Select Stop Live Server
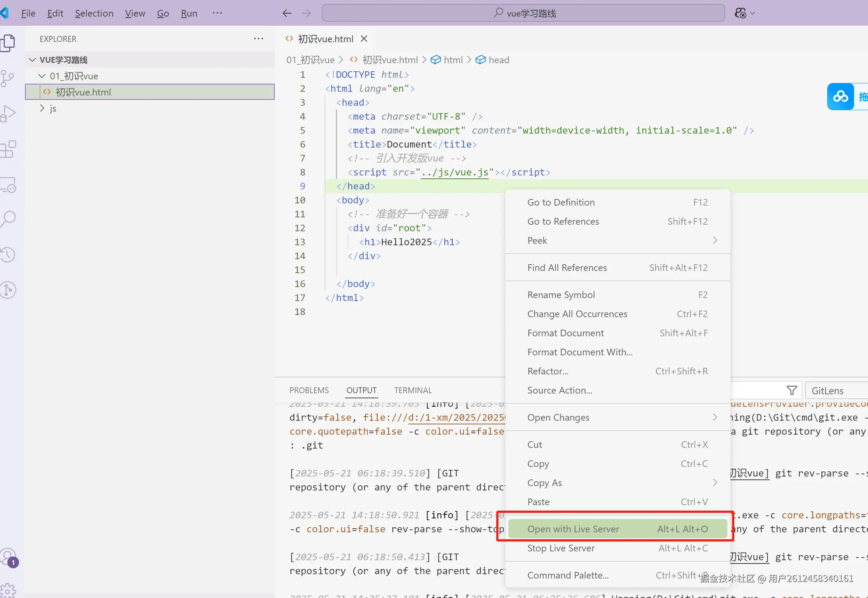The height and width of the screenshot is (598, 868). click(617, 548)
